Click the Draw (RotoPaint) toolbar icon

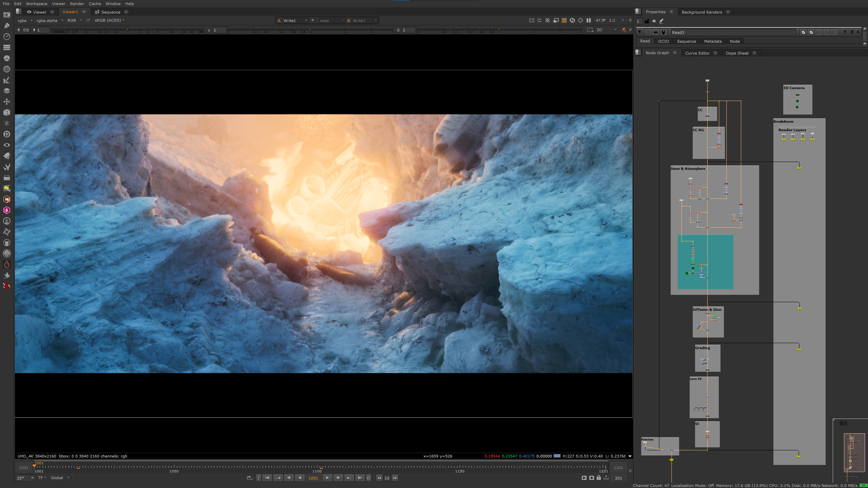pyautogui.click(x=6, y=25)
